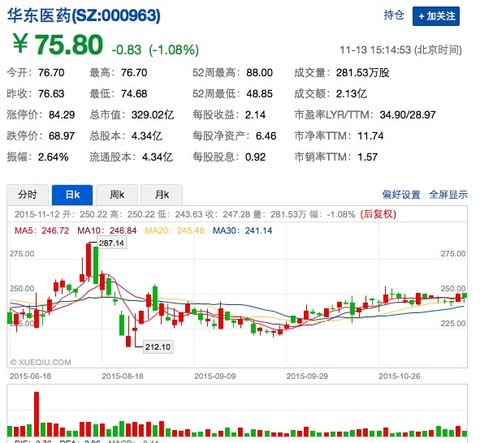
Task: Click the 52周最低 value 48.85
Action: (x=260, y=94)
